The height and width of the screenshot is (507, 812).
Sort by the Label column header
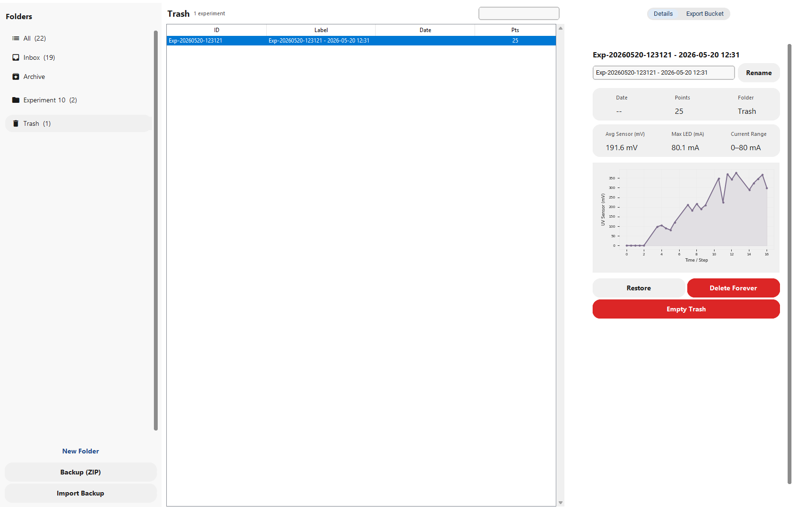click(x=321, y=30)
